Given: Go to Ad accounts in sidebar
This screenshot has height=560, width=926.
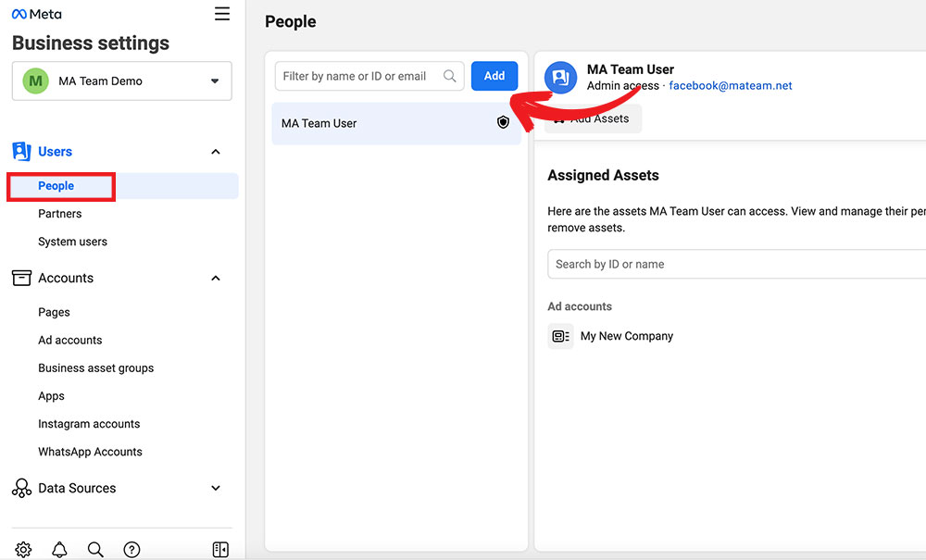Looking at the screenshot, I should [70, 340].
